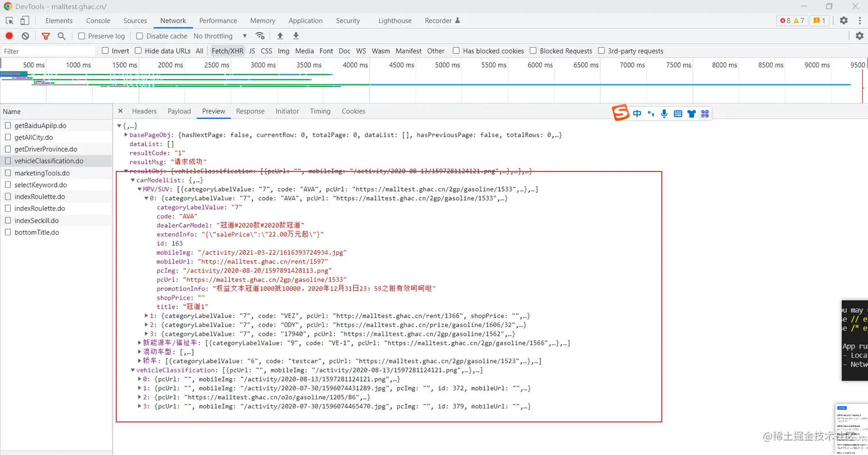Close the request details panel with the X
Image resolution: width=868 pixels, height=455 pixels.
[121, 111]
